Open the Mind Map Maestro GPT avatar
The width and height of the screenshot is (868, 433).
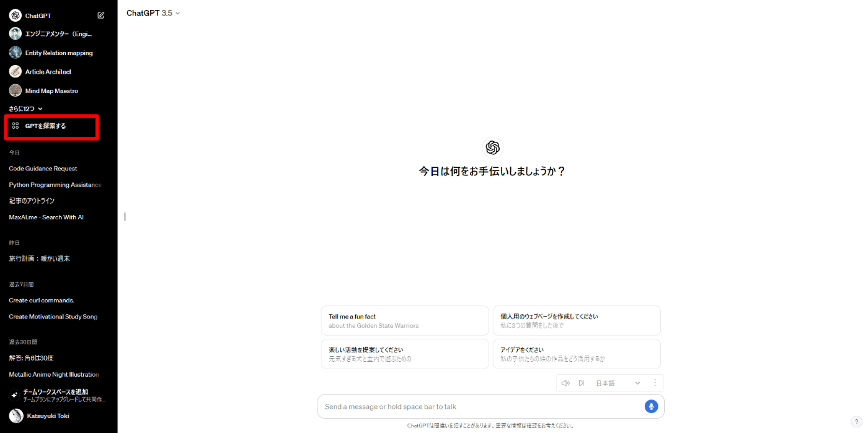point(15,90)
